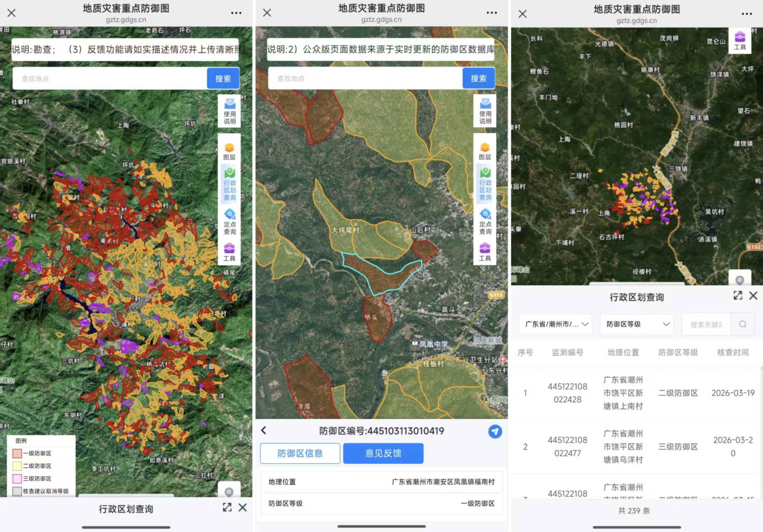The height and width of the screenshot is (532, 763).
Task: Open 工具 toolbox icon in left map panel
Action: click(x=229, y=252)
